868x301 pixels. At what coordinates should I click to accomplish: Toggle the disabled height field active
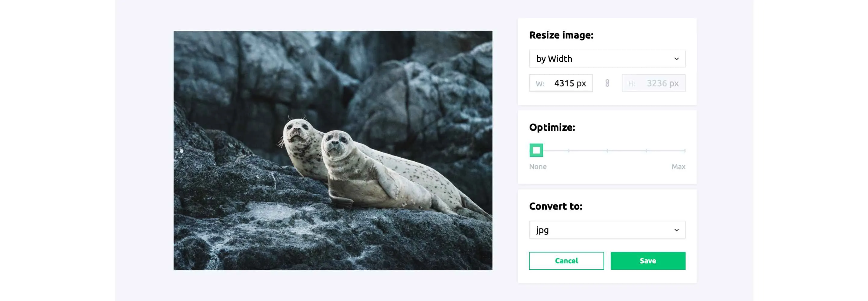654,83
